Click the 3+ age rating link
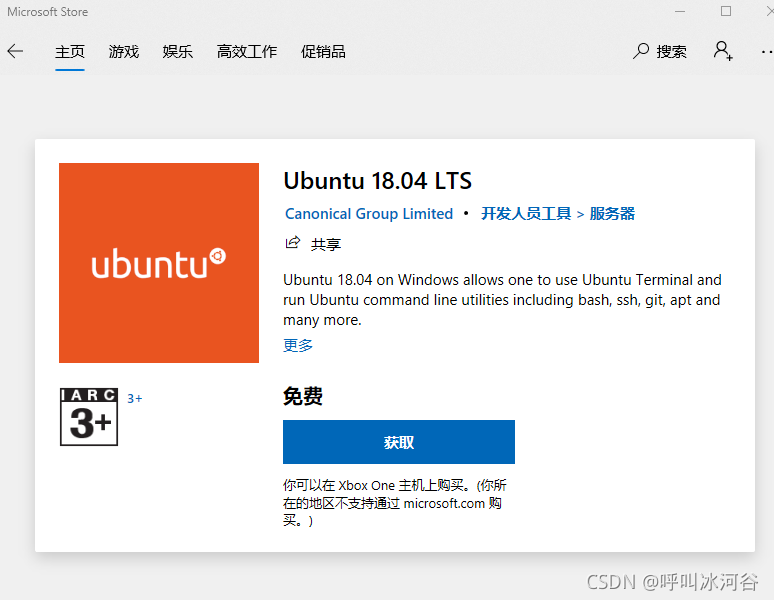Screen dimensions: 774x600 [x=135, y=399]
